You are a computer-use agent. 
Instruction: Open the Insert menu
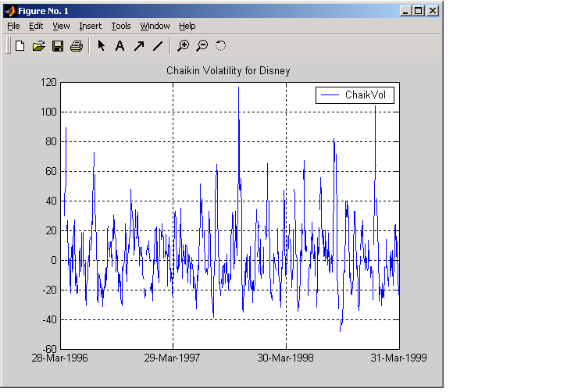coord(91,26)
